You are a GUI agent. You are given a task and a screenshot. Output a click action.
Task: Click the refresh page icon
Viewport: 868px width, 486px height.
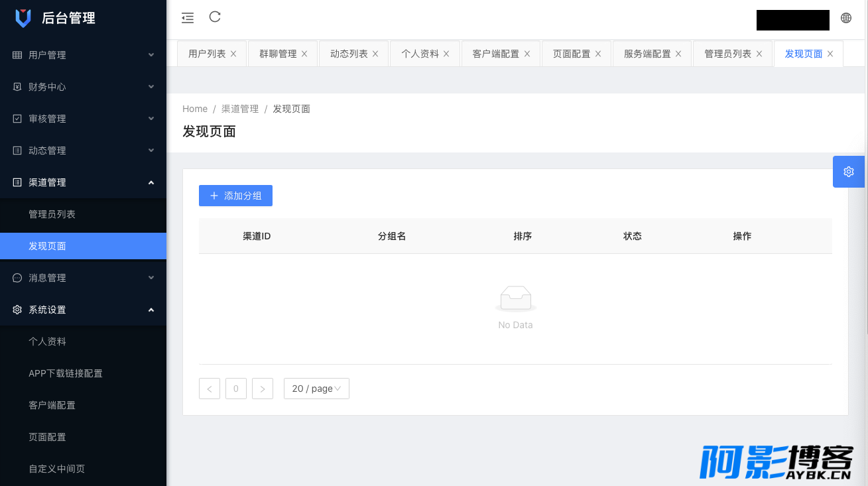pyautogui.click(x=215, y=17)
